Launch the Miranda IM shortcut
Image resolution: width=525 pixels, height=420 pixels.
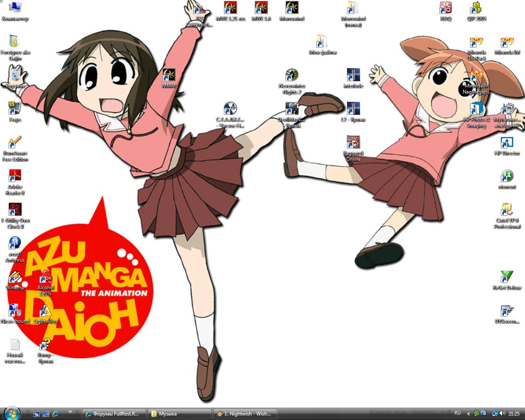pos(507,45)
